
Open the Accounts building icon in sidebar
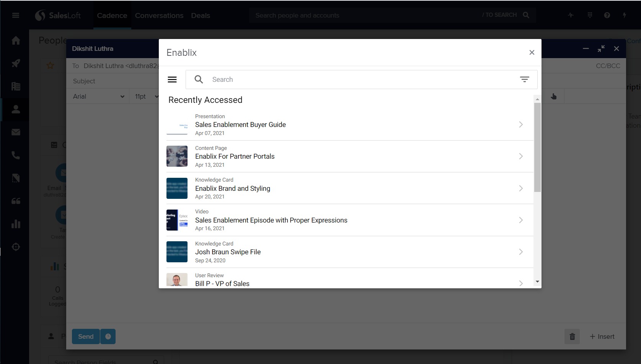pyautogui.click(x=16, y=86)
